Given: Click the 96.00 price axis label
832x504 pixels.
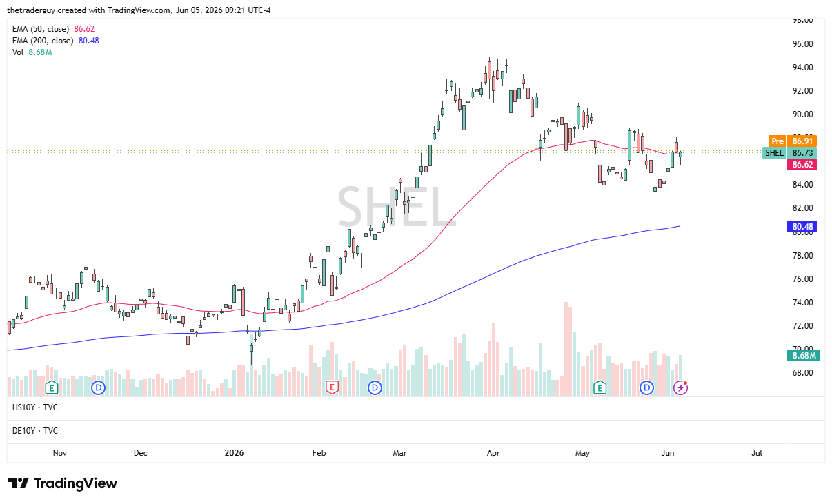Looking at the screenshot, I should 802,44.
